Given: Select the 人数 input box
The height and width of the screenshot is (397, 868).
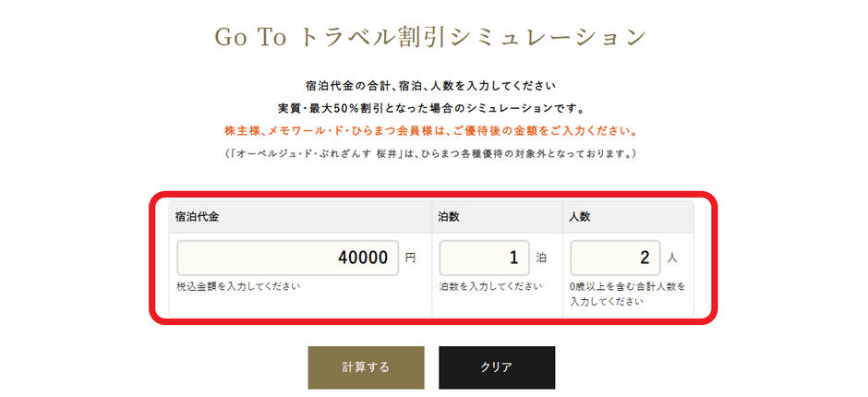Looking at the screenshot, I should click(615, 259).
